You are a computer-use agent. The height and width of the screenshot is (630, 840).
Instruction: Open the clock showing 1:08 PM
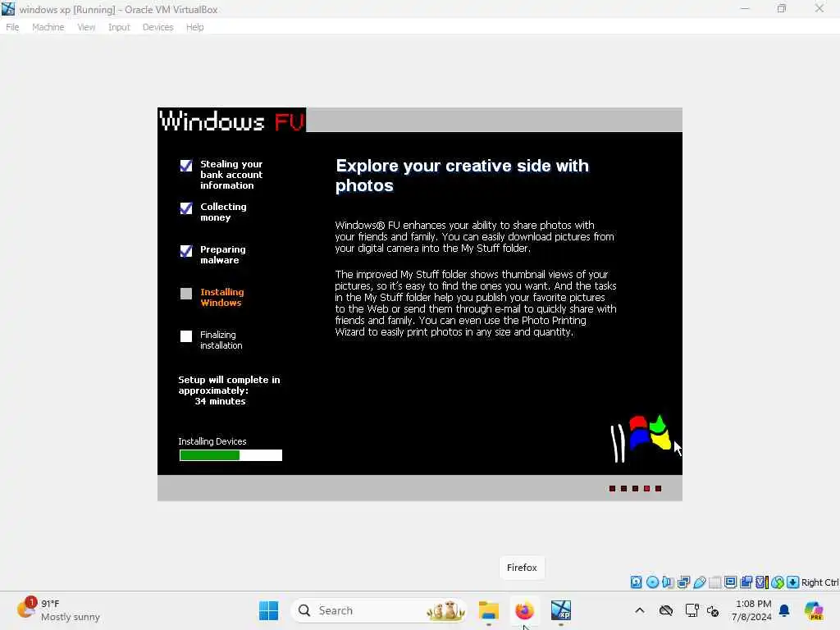pyautogui.click(x=751, y=610)
